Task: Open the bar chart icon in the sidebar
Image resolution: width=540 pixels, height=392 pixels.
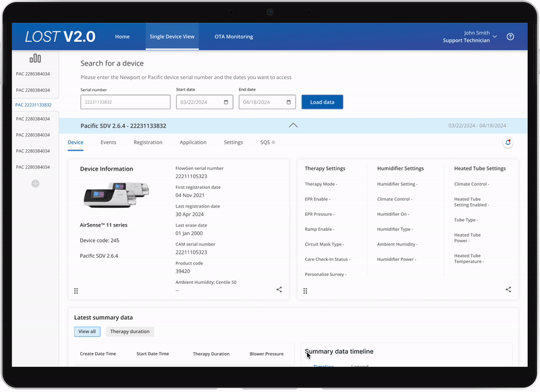Action: (35, 58)
